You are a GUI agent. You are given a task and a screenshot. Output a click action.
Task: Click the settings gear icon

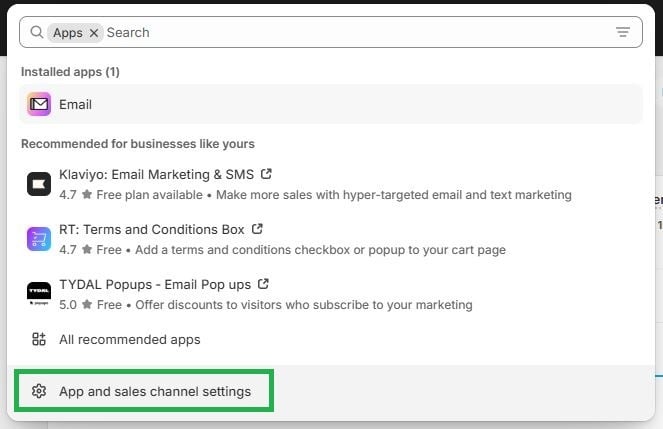coord(39,391)
